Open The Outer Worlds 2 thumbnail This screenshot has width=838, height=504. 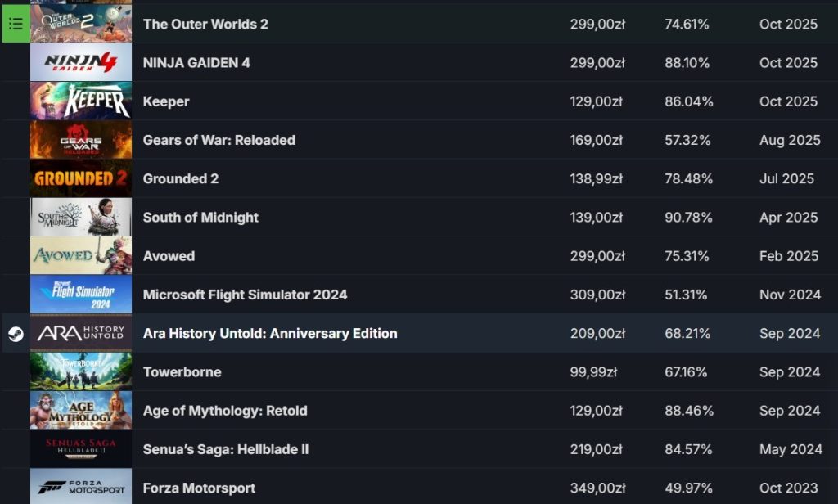pos(81,24)
